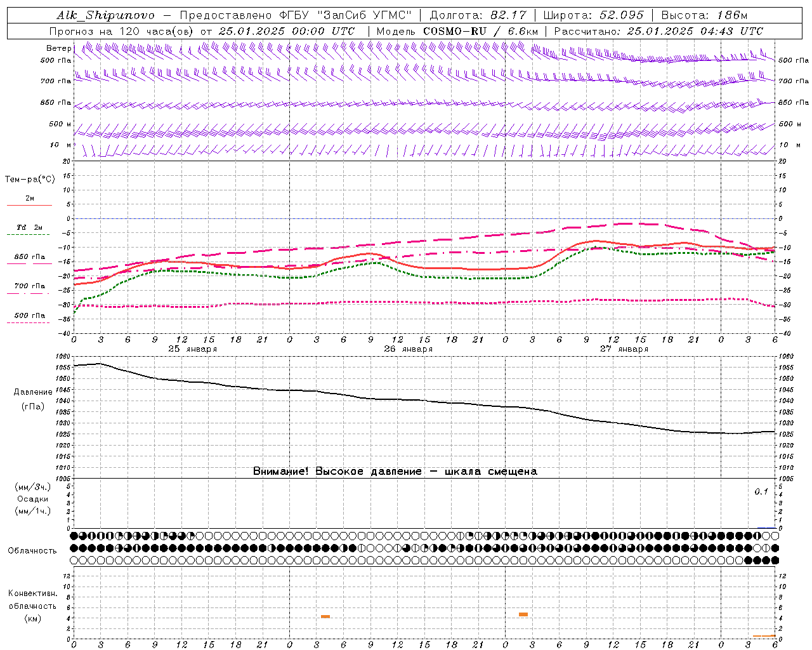The width and height of the screenshot is (812, 650).
Task: Click dotted line swatch under '500 гПа' legend
Action: pyautogui.click(x=28, y=322)
